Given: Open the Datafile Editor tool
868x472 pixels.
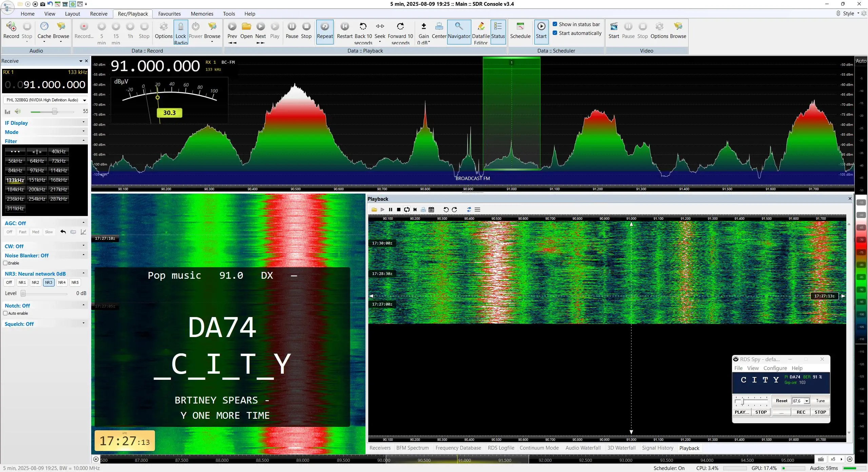Looking at the screenshot, I should click(480, 26).
